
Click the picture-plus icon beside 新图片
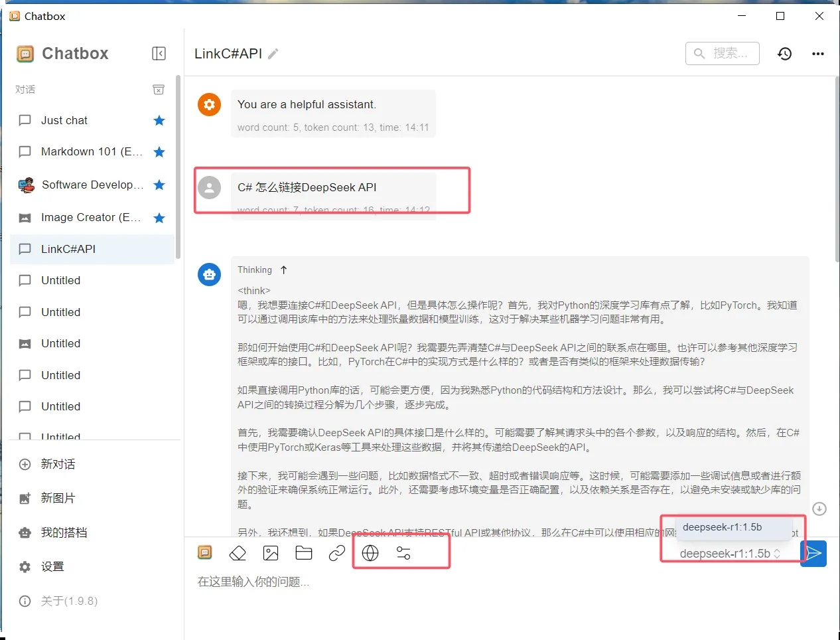tap(25, 498)
